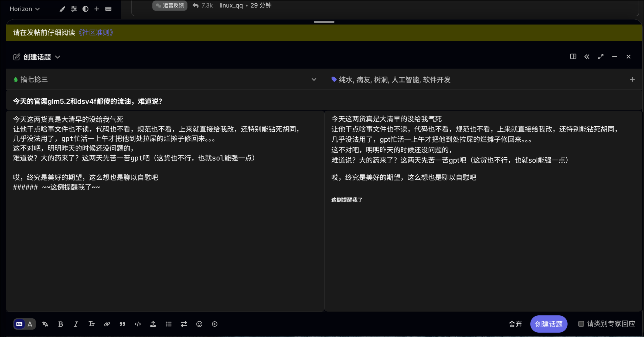
Task: Toggle the side-by-side preview layout icon
Action: [x=573, y=56]
